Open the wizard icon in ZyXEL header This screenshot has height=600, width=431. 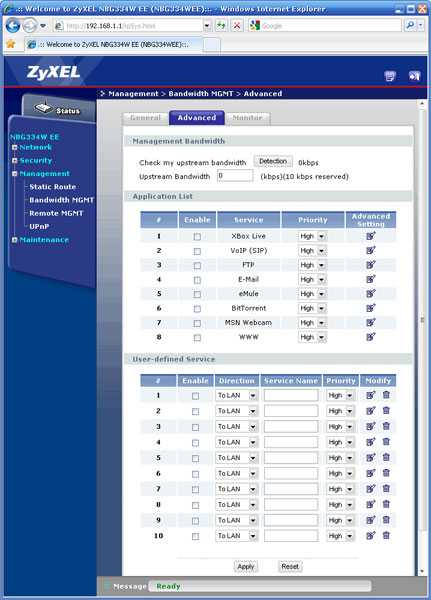point(390,76)
